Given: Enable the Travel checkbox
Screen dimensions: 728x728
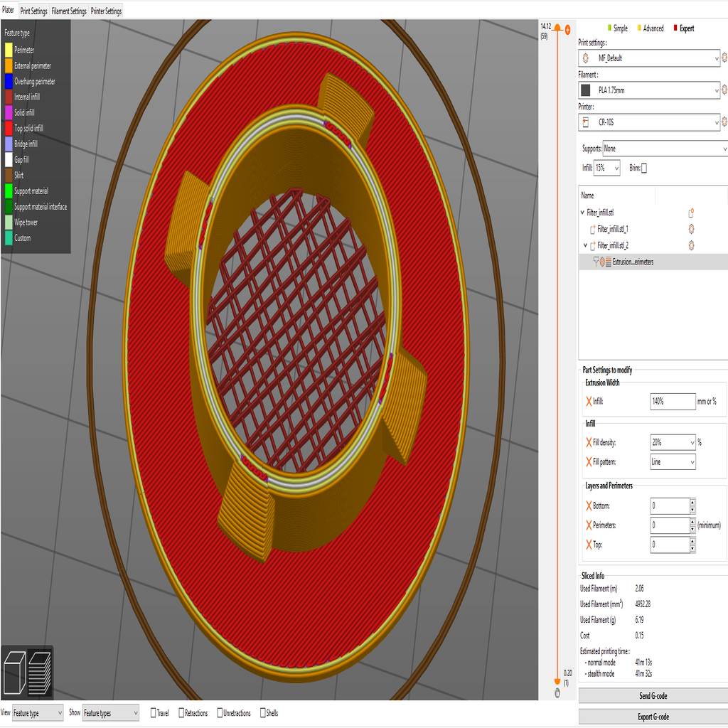Looking at the screenshot, I should tap(152, 712).
